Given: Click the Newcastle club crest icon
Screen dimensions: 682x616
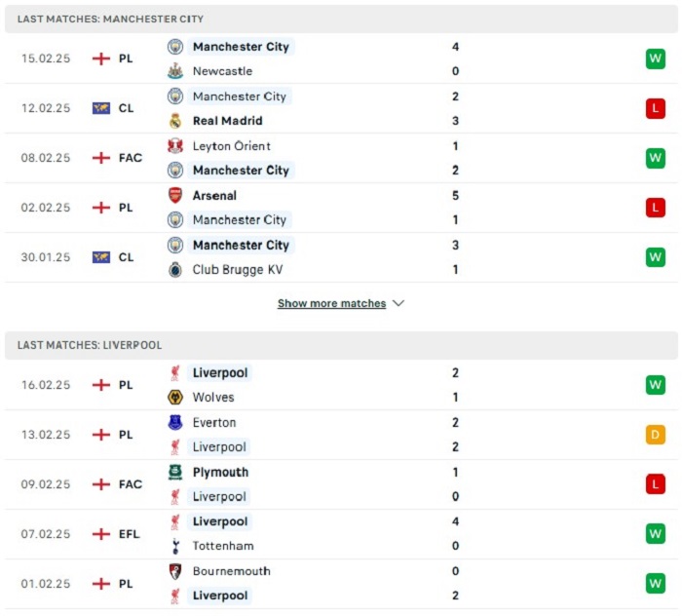Looking at the screenshot, I should pyautogui.click(x=175, y=71).
